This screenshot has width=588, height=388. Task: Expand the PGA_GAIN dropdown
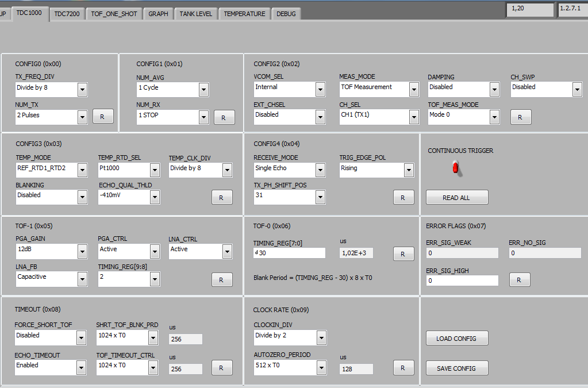52,251
